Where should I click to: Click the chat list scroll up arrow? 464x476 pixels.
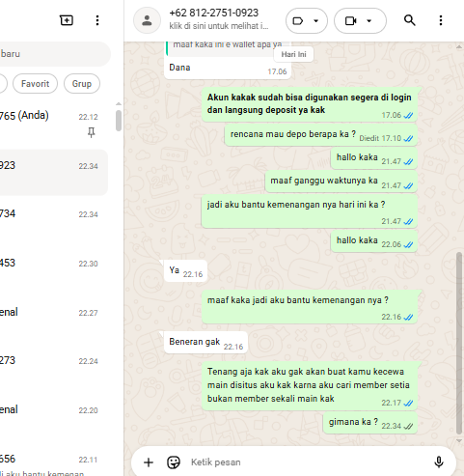click(x=119, y=103)
